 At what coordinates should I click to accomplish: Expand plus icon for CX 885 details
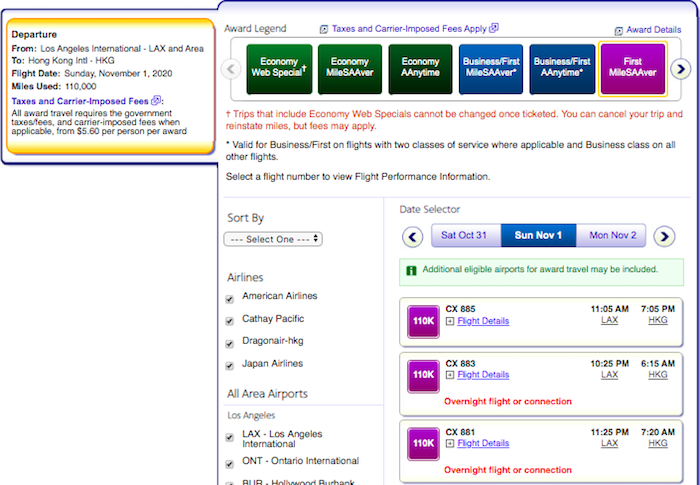tap(450, 321)
